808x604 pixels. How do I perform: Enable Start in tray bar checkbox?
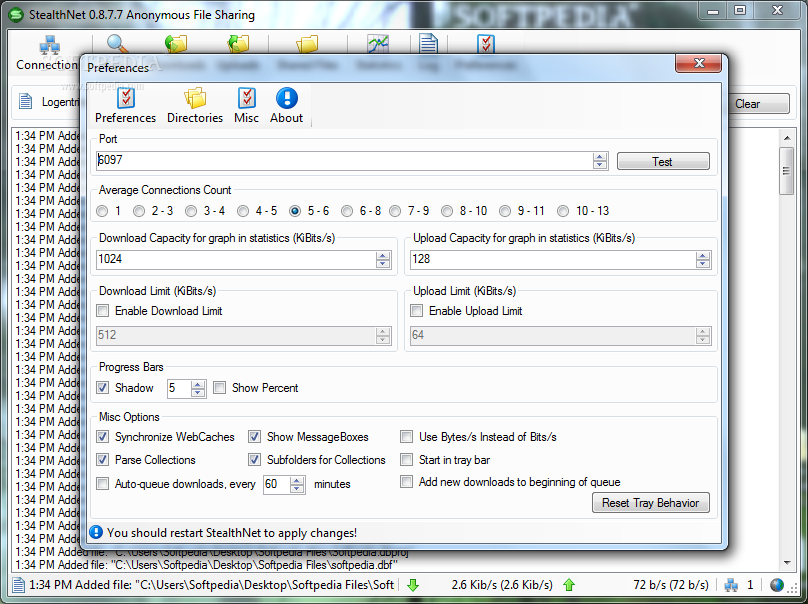point(407,460)
